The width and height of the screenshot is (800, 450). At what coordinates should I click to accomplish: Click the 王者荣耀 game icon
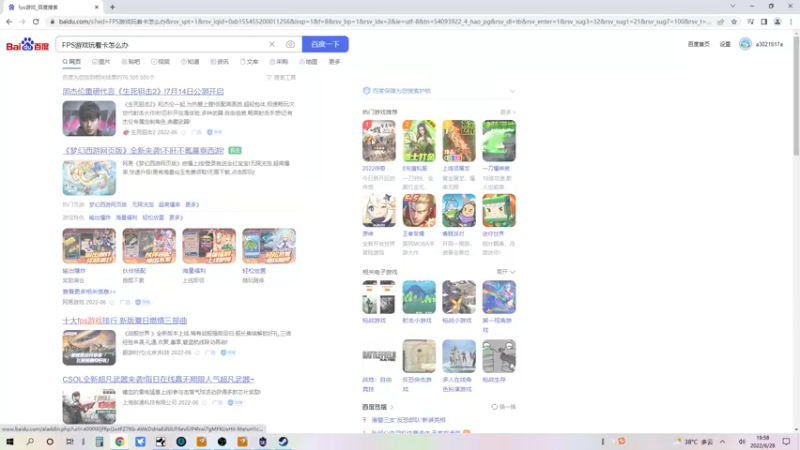click(419, 210)
